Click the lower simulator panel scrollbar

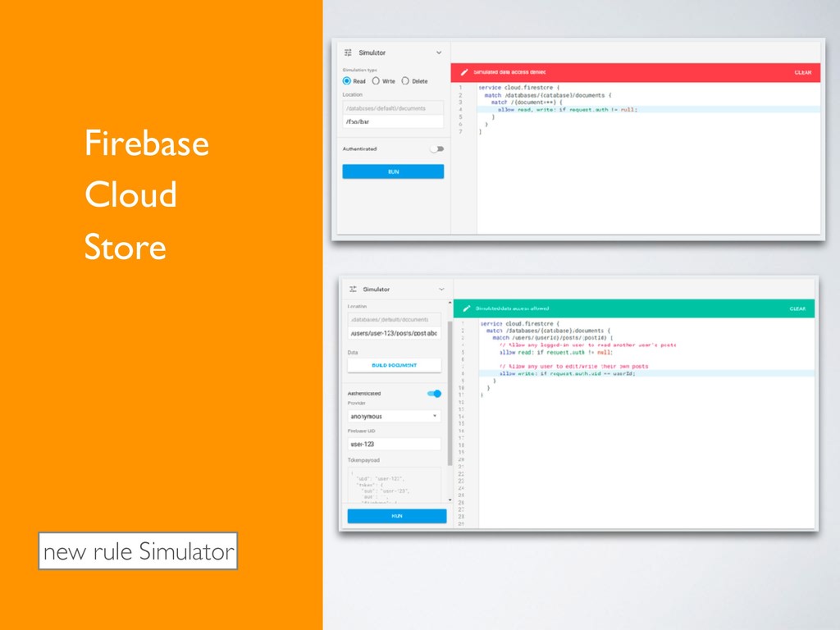click(450, 394)
